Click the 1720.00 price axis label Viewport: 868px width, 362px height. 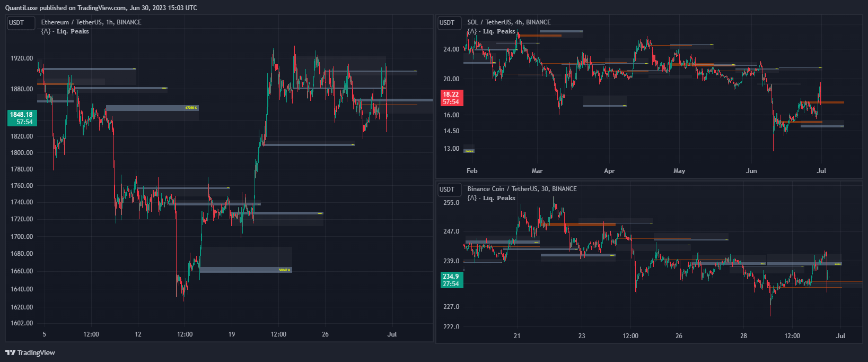pyautogui.click(x=22, y=219)
